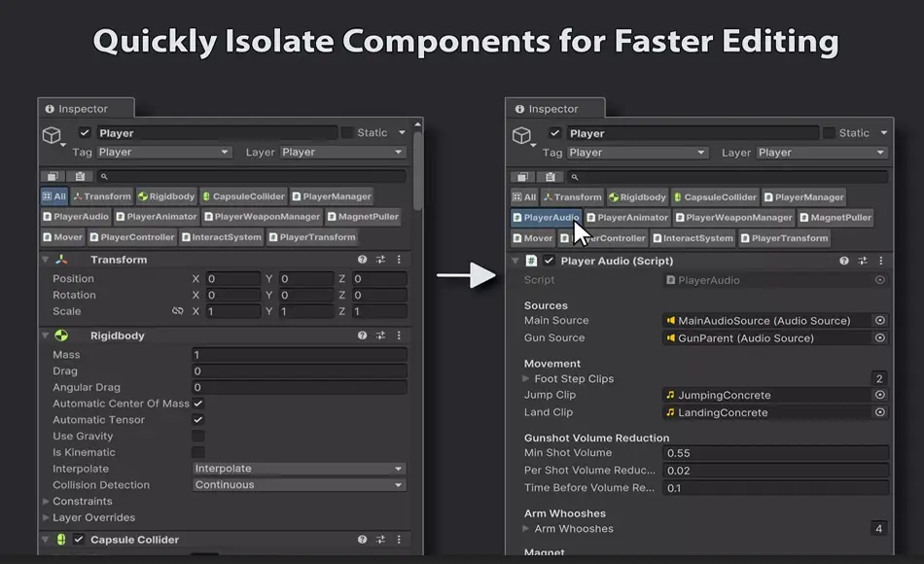The width and height of the screenshot is (924, 564).
Task: Click the Min Shot Volume field
Action: click(x=775, y=452)
